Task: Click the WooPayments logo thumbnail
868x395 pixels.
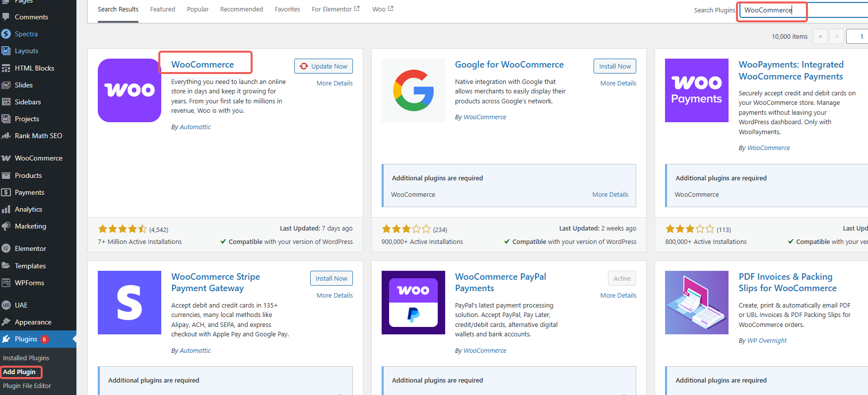Action: point(697,90)
